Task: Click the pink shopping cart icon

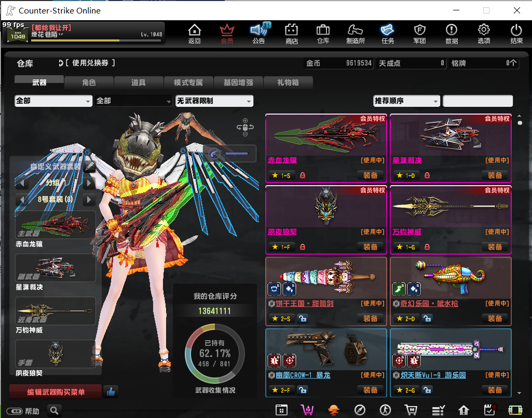Action: tap(307, 410)
